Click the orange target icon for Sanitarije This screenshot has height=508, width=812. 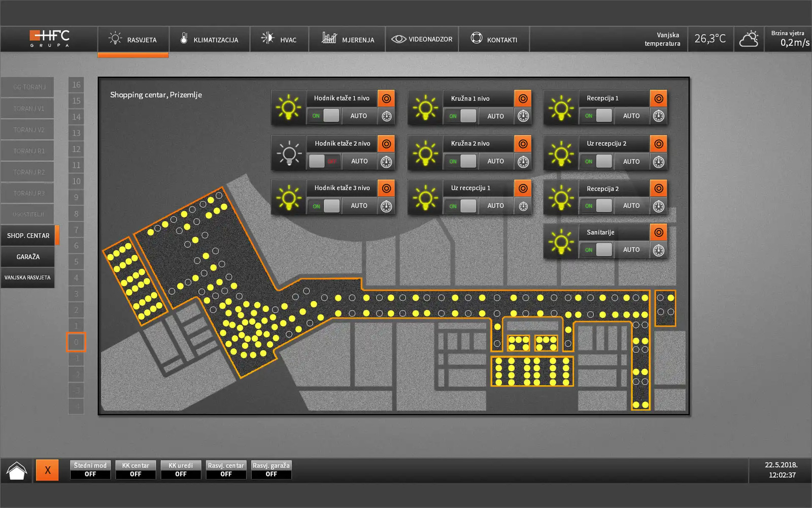658,233
